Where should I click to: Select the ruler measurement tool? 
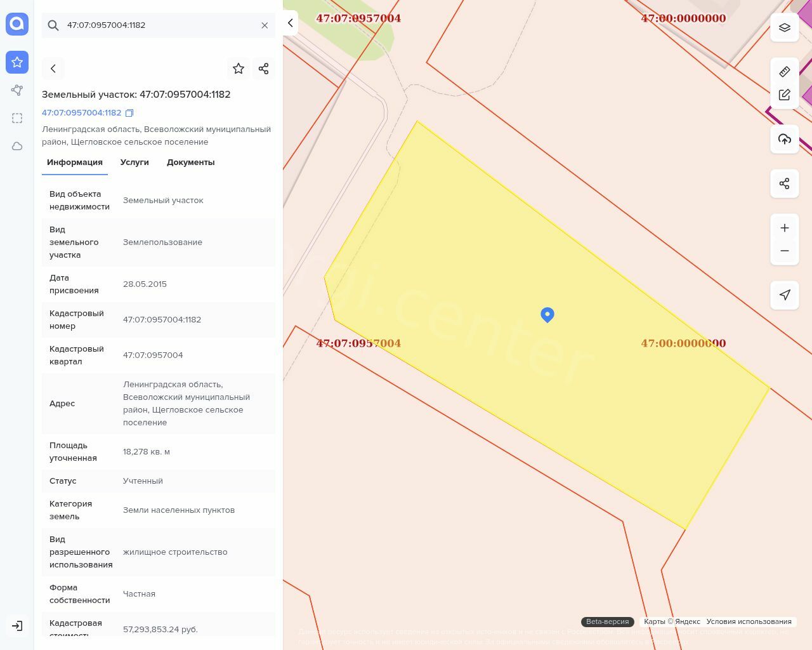(785, 72)
